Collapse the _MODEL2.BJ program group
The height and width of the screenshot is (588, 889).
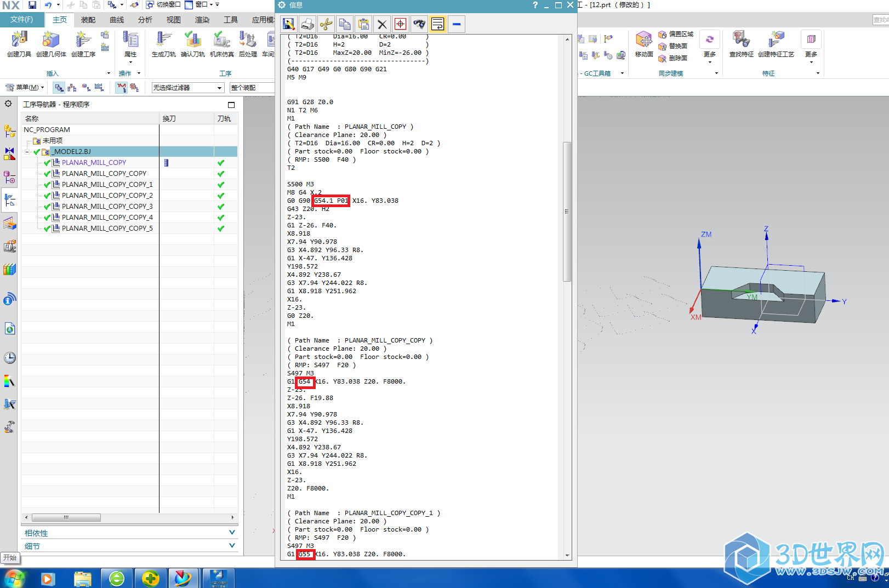[x=27, y=152]
